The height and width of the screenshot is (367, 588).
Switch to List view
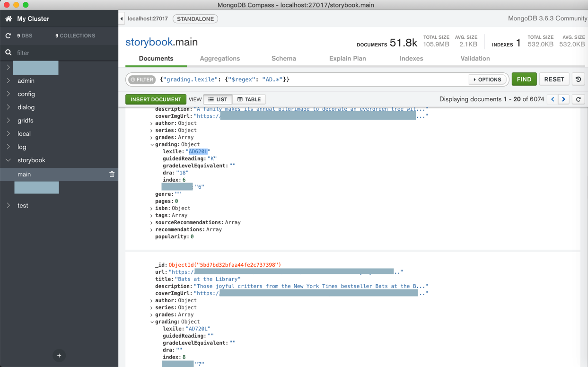(218, 99)
